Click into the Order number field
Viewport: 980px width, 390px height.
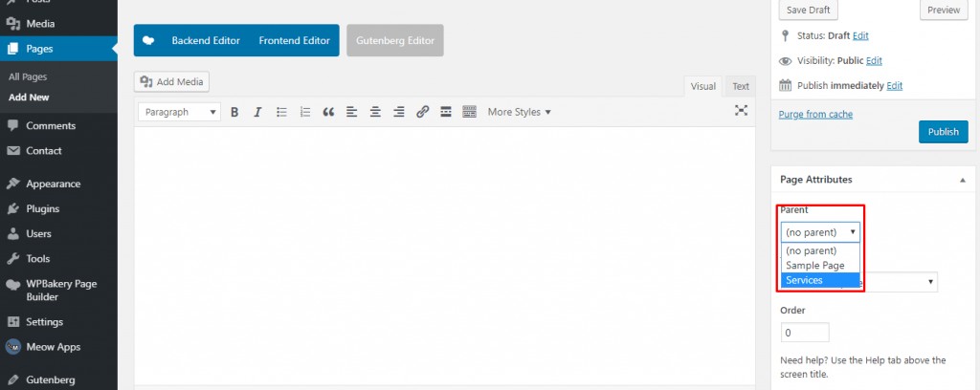(805, 333)
